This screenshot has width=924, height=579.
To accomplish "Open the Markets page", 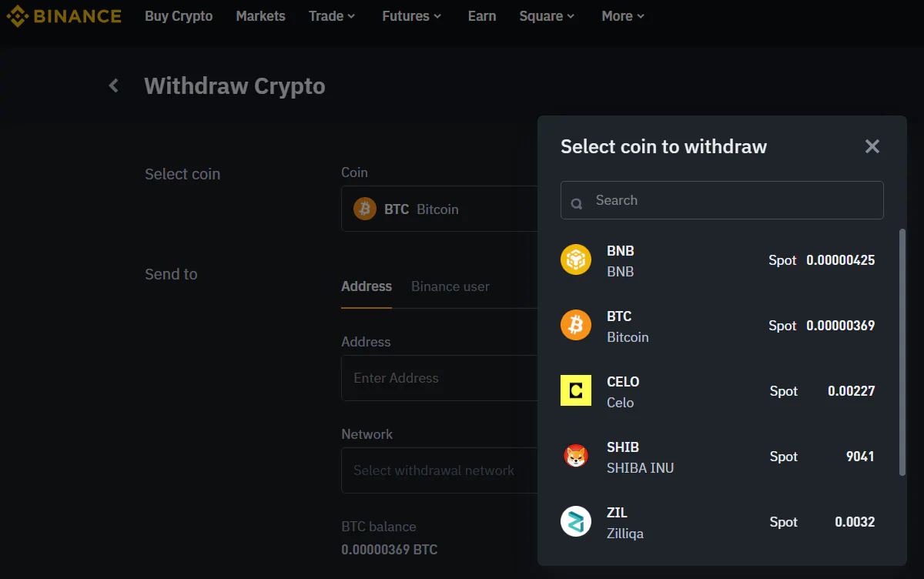I will [x=260, y=16].
